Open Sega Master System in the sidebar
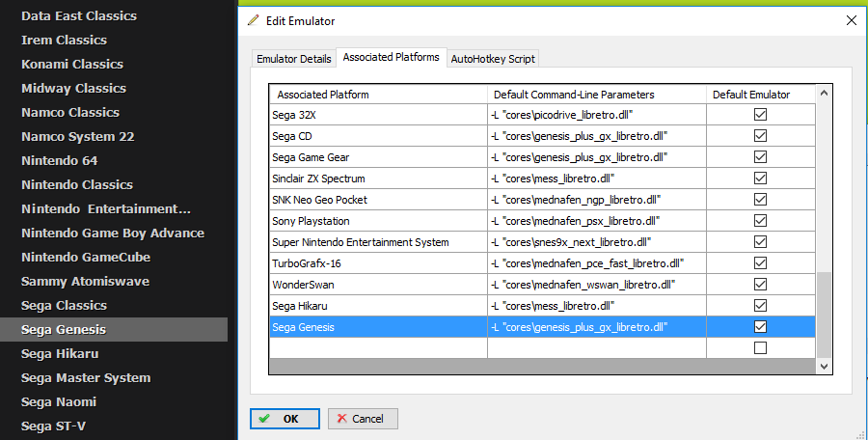Screen dimensions: 868x440 coord(86,378)
